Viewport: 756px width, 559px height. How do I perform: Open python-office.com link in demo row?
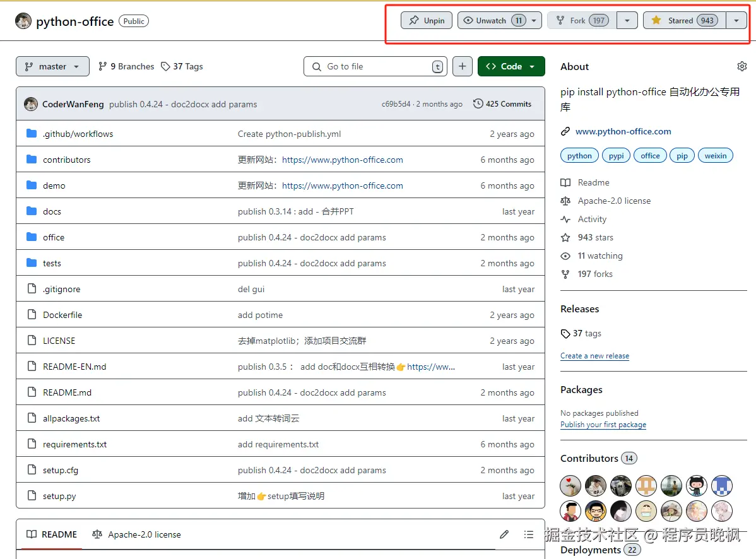(x=342, y=185)
